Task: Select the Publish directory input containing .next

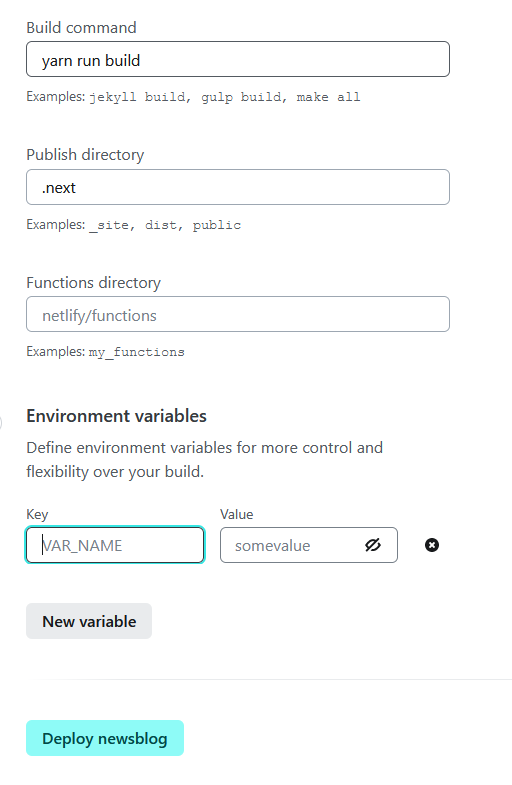Action: (238, 187)
